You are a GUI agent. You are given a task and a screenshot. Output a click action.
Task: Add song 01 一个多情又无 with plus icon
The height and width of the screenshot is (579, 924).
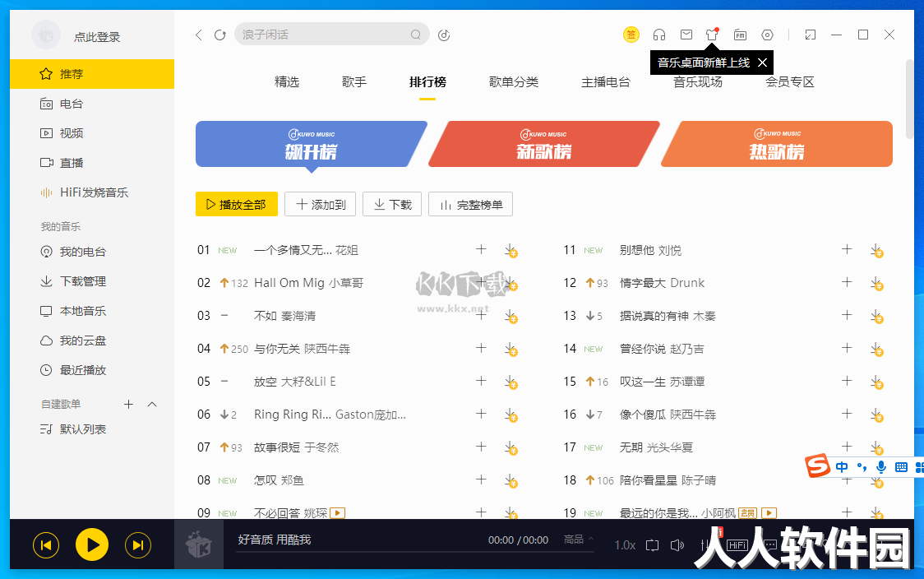point(481,249)
